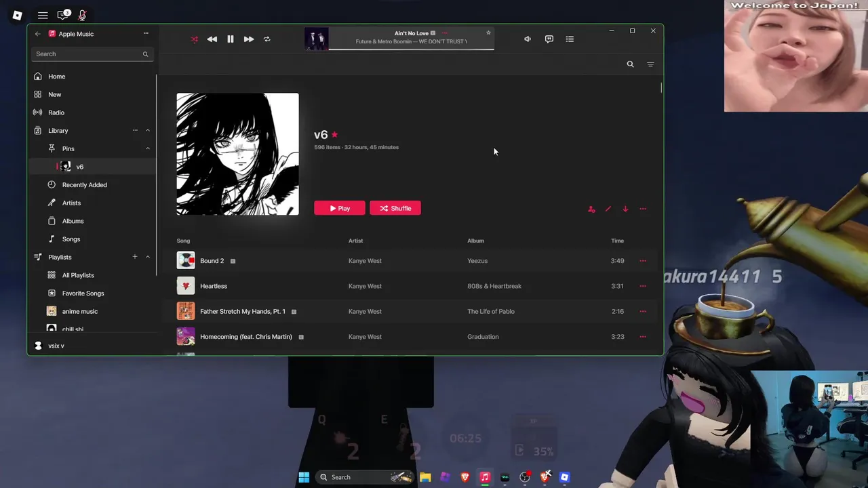This screenshot has width=868, height=488.
Task: Add a new playlist with the plus
Action: (x=135, y=257)
